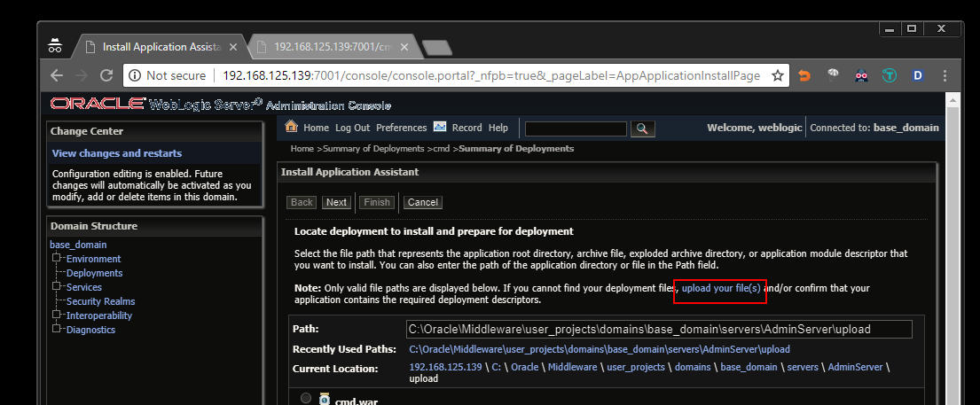980x405 pixels.
Task: Expand the Diagnostics tree node
Action: pos(56,329)
